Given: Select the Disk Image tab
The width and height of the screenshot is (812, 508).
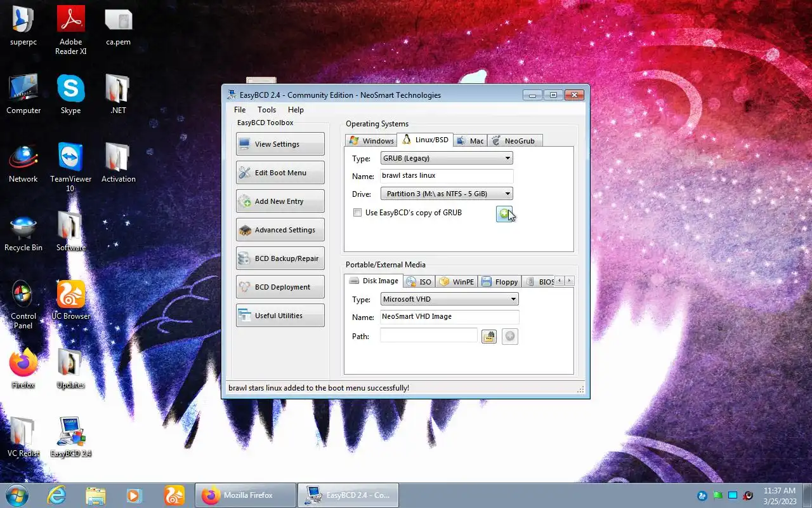Looking at the screenshot, I should coord(374,281).
